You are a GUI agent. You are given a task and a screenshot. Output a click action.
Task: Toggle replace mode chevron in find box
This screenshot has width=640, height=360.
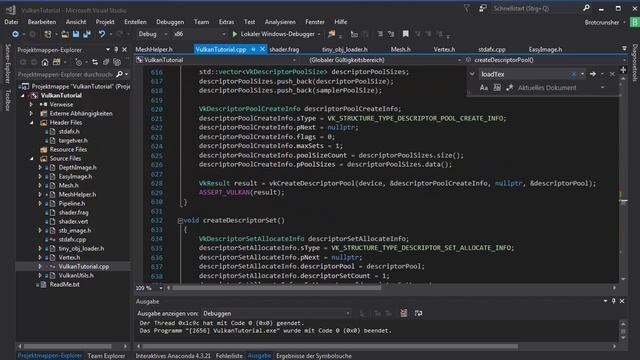[472, 74]
